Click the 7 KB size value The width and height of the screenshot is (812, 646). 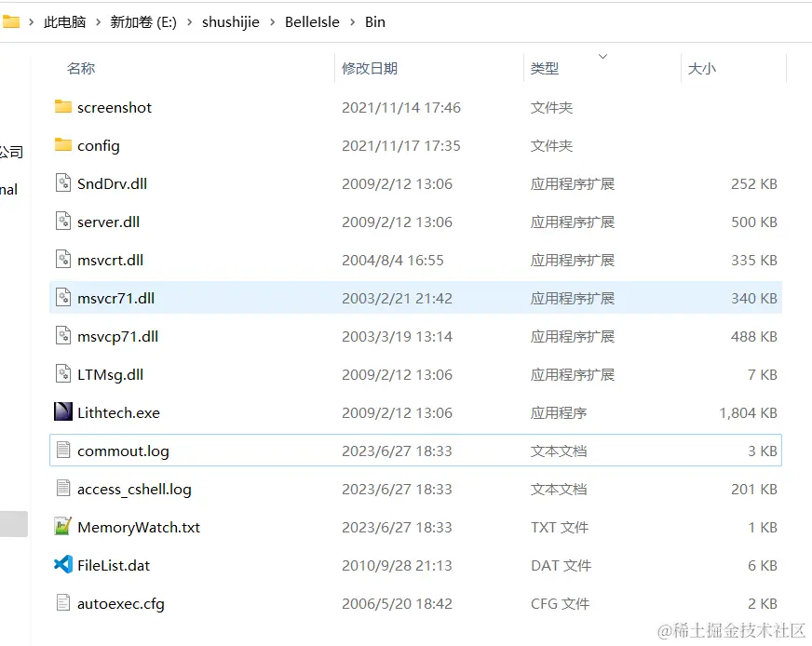click(x=763, y=375)
